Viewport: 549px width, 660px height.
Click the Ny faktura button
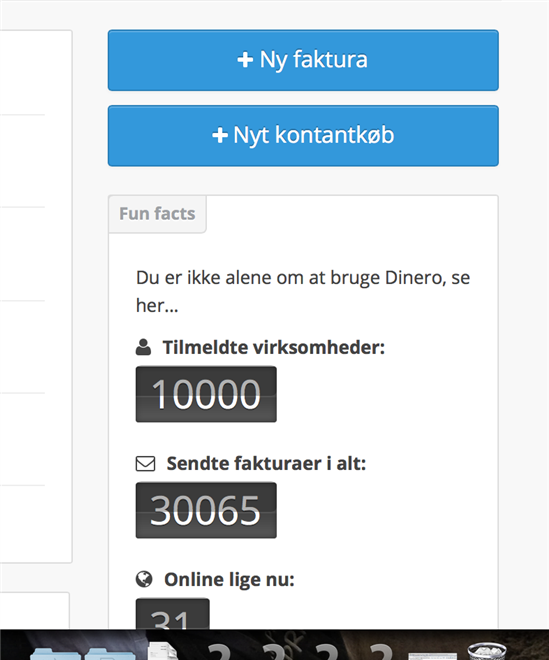303,60
